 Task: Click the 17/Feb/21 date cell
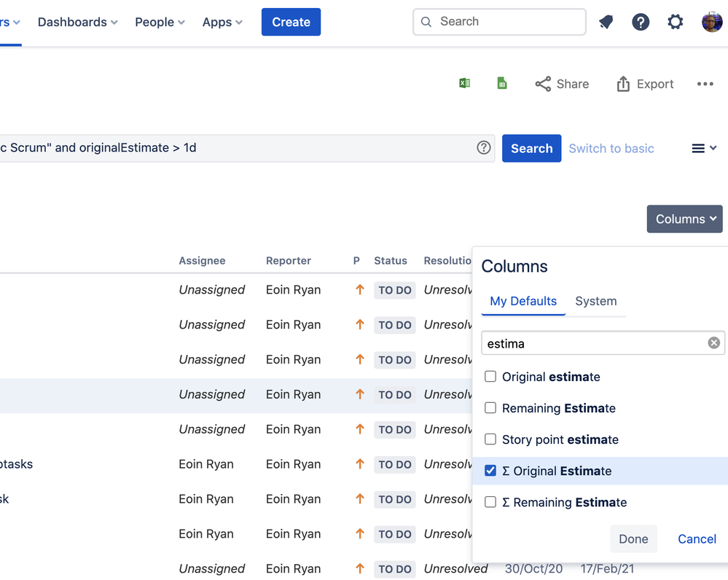tap(607, 568)
